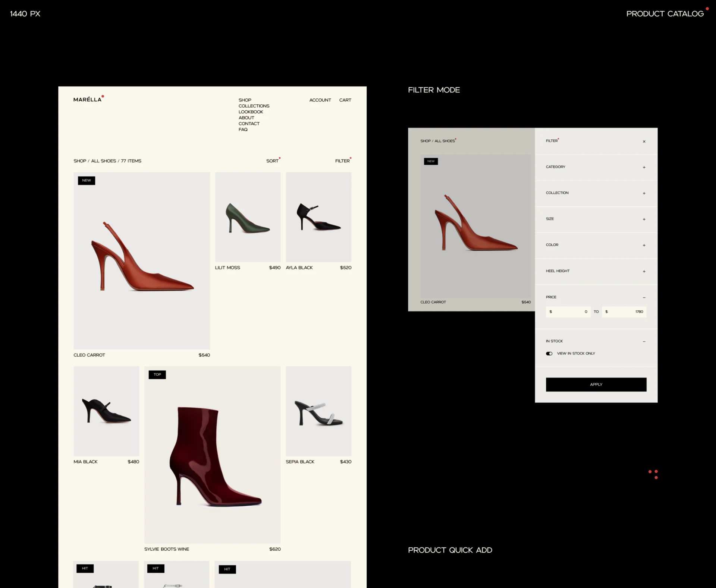Select the Sepia Black sandal image
Screen dimensions: 716x588
click(x=318, y=411)
